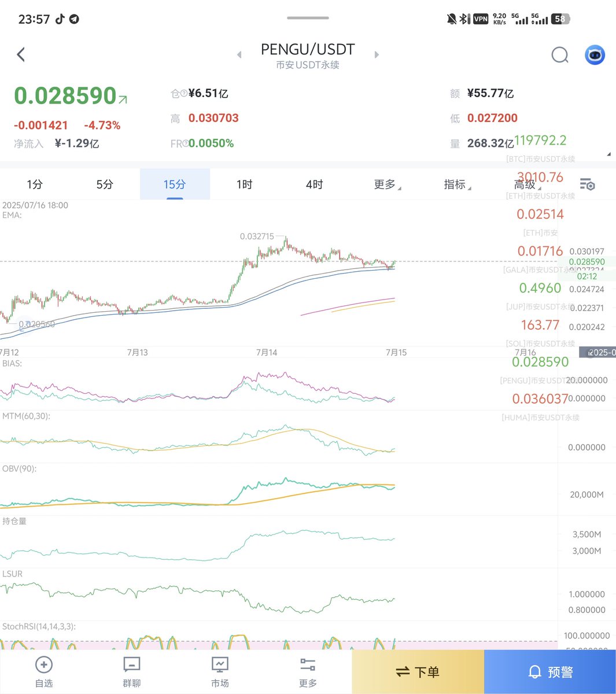Tap the BIAS: indicator label
The height and width of the screenshot is (694, 616).
[x=12, y=363]
